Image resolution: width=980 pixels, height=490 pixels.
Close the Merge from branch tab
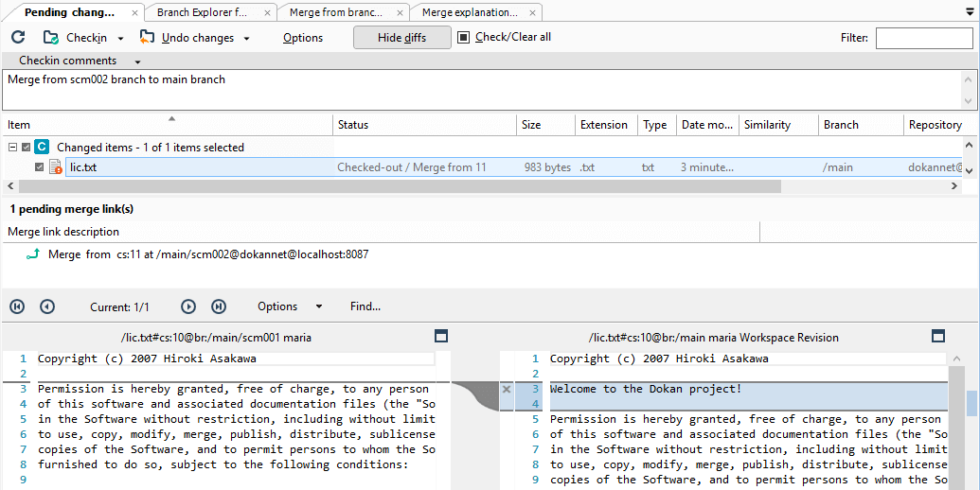click(400, 12)
